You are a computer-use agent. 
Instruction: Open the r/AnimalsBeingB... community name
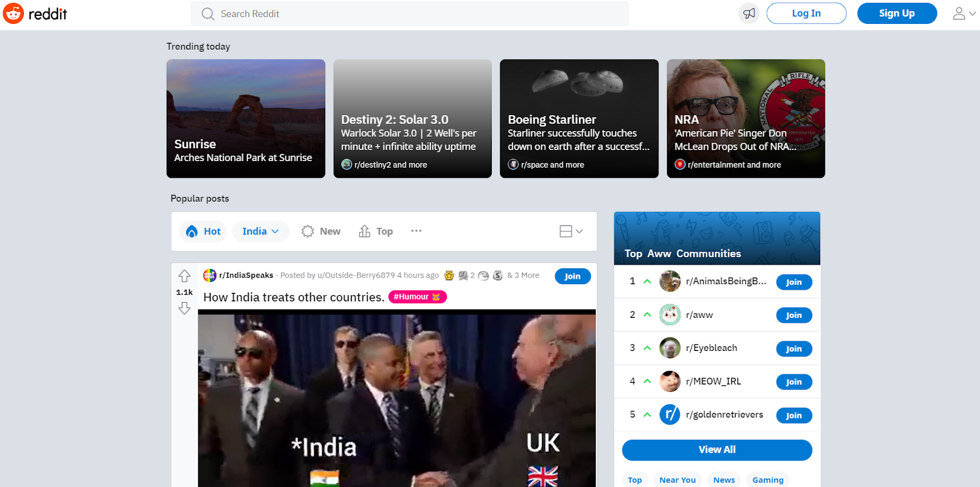[x=726, y=281]
